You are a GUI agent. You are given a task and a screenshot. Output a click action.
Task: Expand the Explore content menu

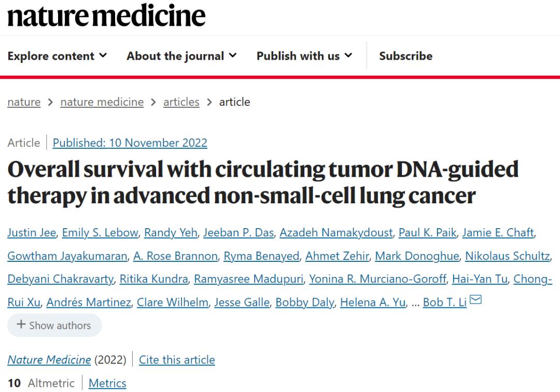point(57,56)
